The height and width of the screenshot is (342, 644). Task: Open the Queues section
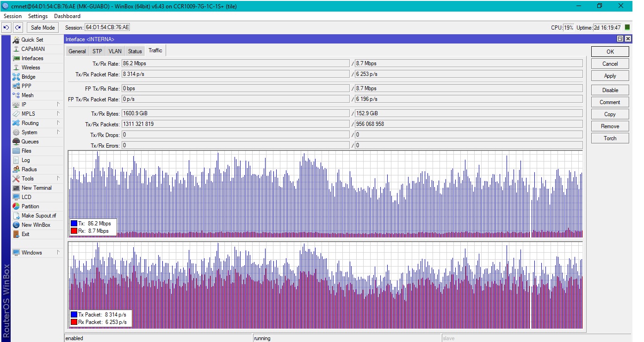[x=30, y=142]
